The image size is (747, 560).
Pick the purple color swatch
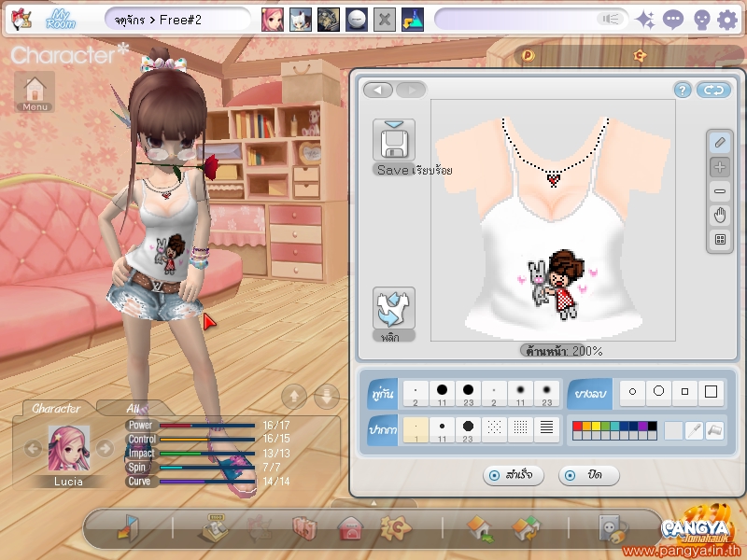point(642,426)
